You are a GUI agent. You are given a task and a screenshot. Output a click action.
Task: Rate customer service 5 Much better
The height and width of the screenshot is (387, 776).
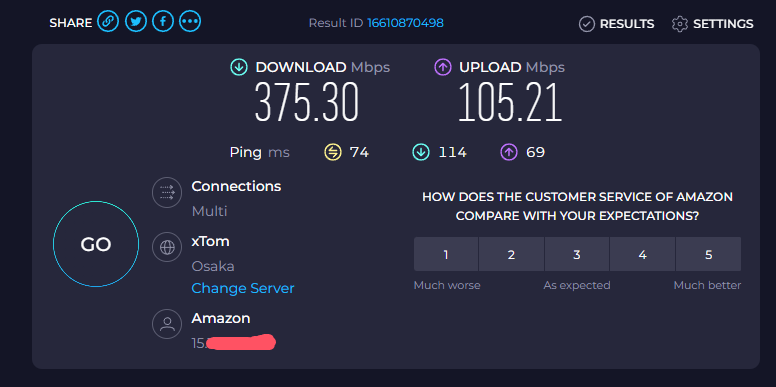click(x=708, y=254)
